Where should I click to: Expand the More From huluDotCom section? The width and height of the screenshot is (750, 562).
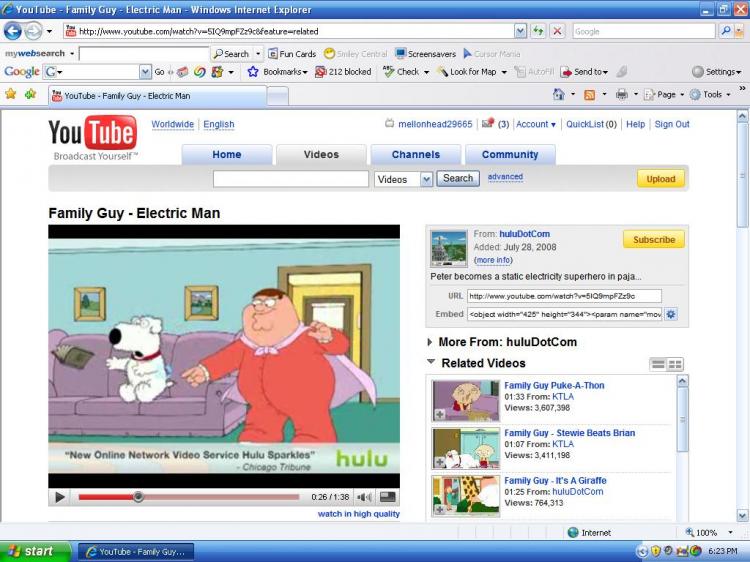(x=431, y=342)
